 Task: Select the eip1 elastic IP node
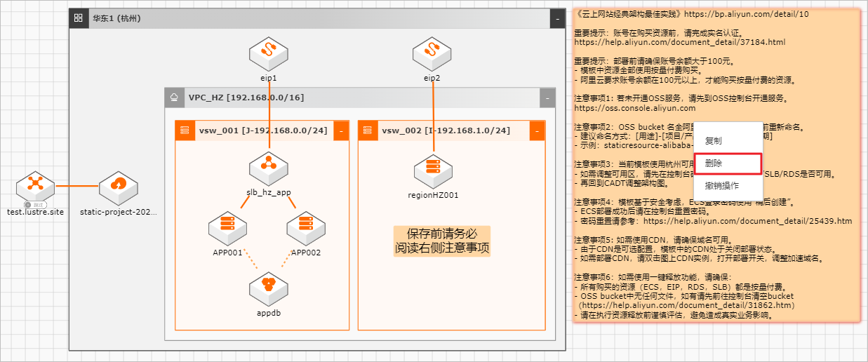coord(269,53)
